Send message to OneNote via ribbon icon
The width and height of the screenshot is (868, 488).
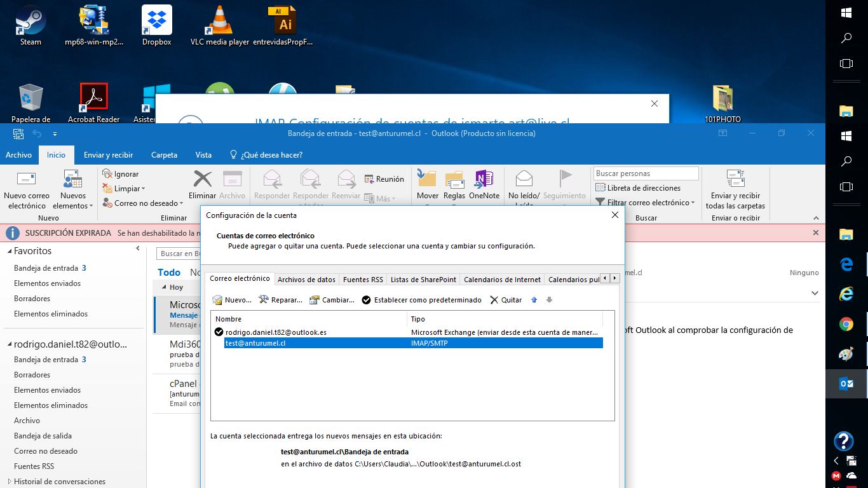point(484,179)
